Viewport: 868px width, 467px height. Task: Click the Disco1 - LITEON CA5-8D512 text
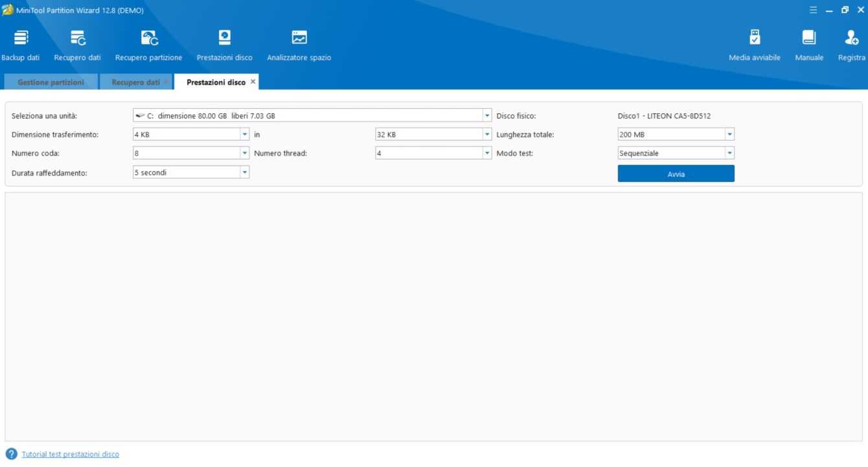click(x=665, y=116)
